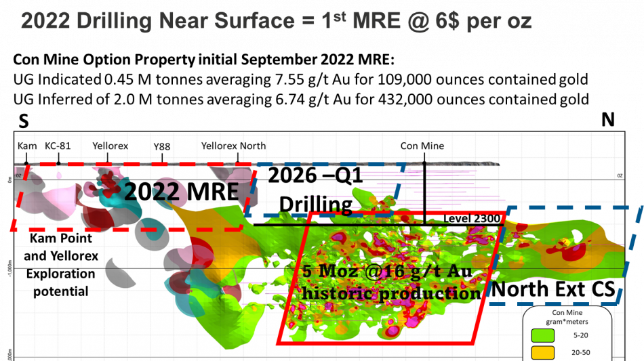Click the Con Mine gram*meters legend title
644x361 pixels.
tap(567, 315)
